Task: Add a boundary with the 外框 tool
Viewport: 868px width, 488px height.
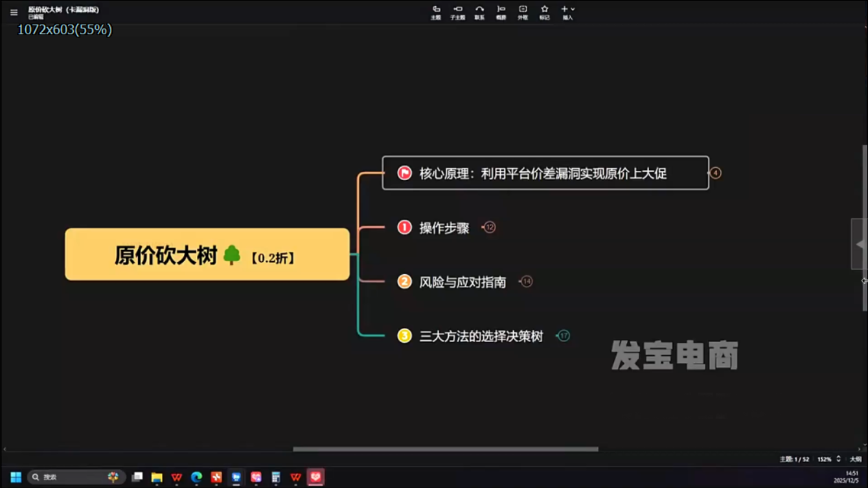Action: pos(522,12)
